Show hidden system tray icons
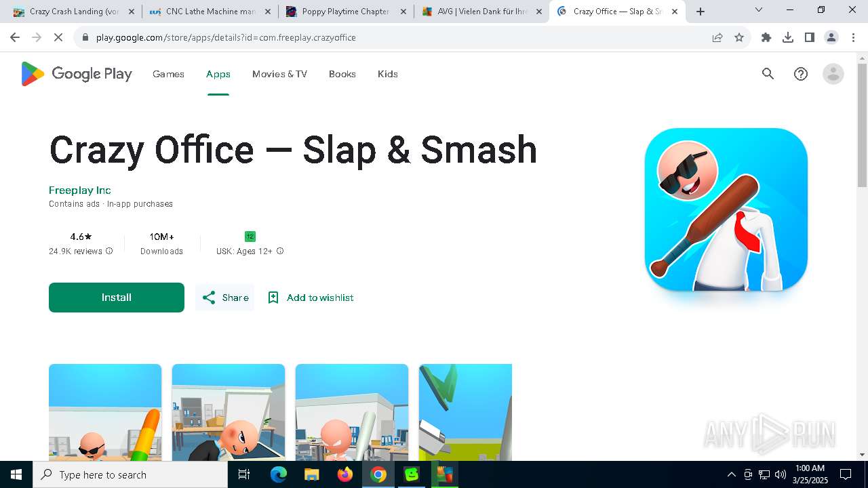 tap(731, 474)
